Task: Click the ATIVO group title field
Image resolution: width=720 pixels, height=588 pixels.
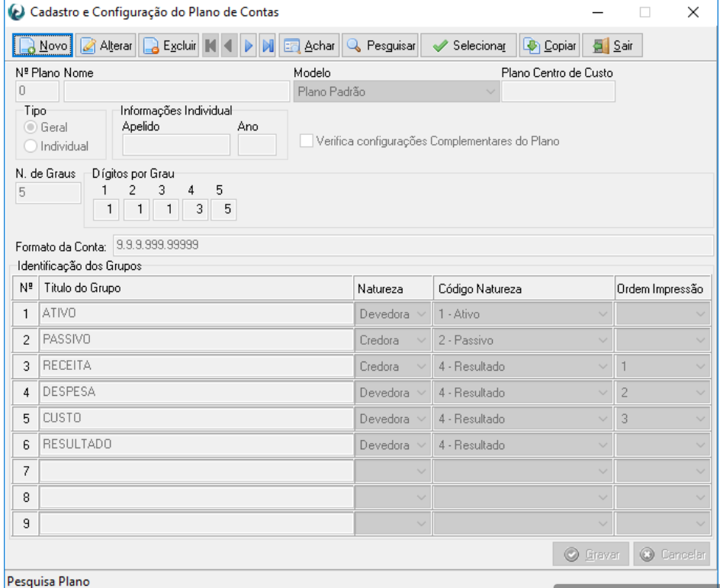Action: pos(197,314)
